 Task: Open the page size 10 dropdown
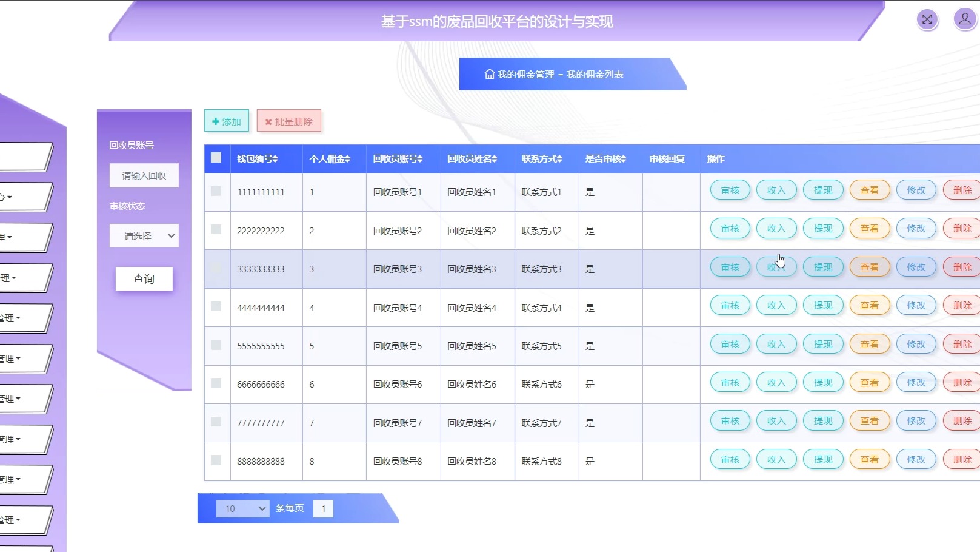tap(242, 508)
